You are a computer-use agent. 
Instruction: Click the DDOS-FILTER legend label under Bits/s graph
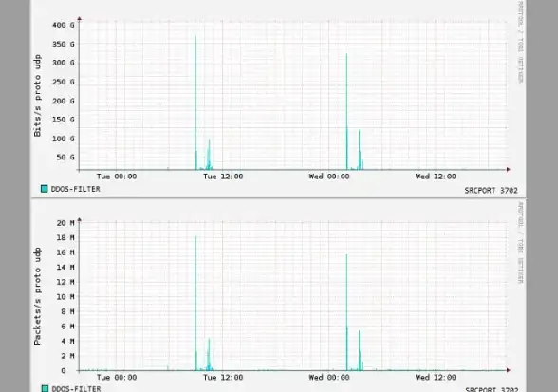point(76,189)
